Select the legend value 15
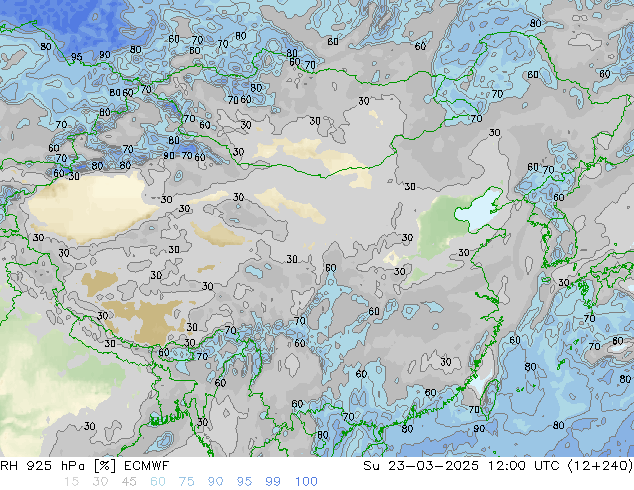634x490 pixels. (x=71, y=482)
